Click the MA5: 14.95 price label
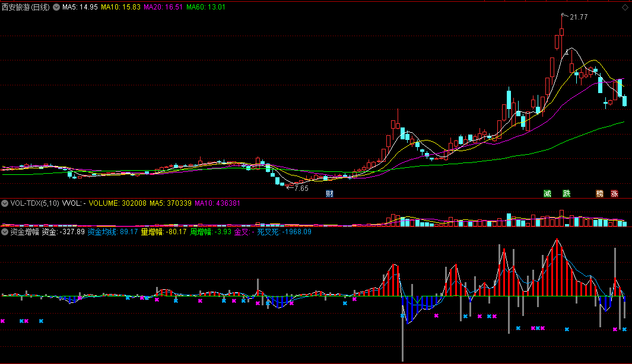 (80, 7)
